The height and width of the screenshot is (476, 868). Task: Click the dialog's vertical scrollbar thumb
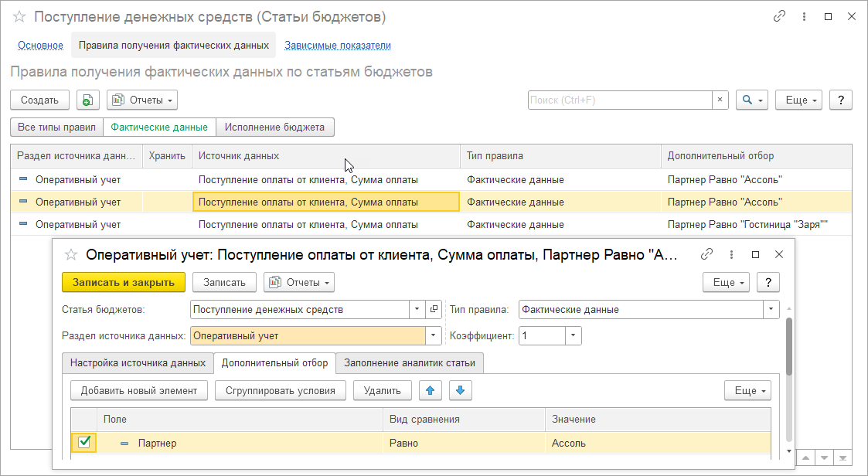pos(788,348)
